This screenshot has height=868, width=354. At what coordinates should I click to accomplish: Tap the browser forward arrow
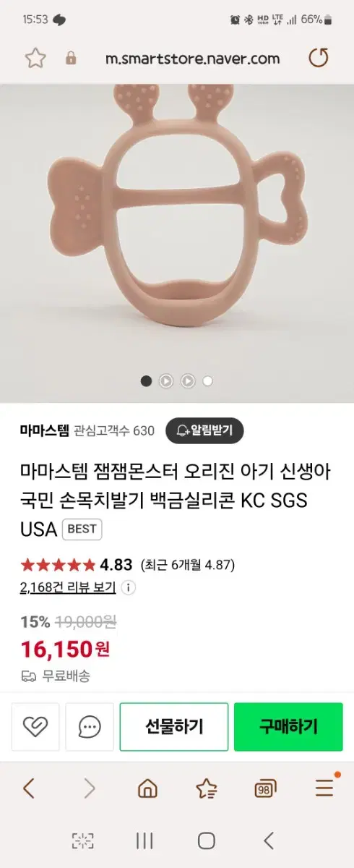tap(89, 788)
